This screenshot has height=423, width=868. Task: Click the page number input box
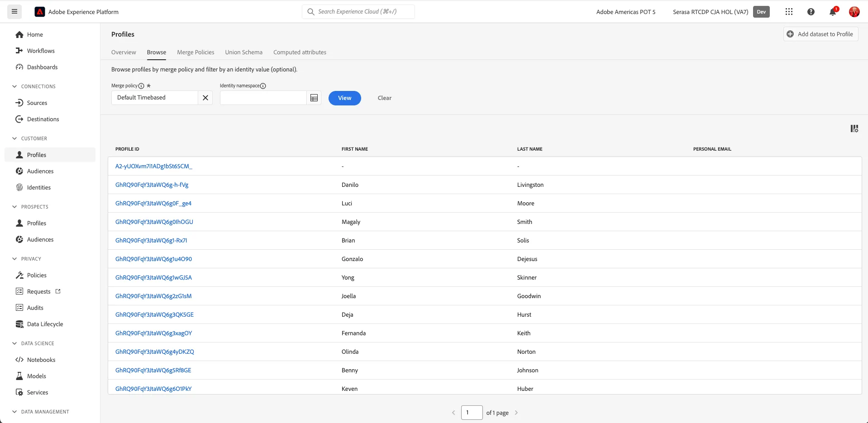(472, 413)
